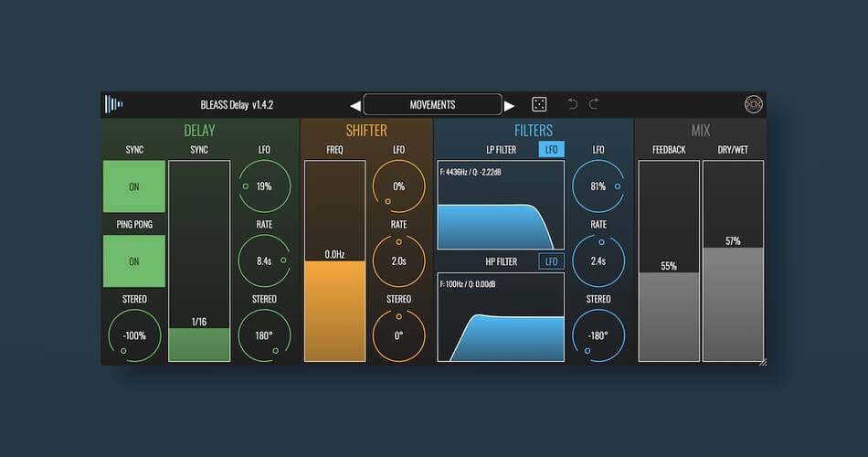Image resolution: width=868 pixels, height=457 pixels.
Task: Click the delay STEREO -100% knob
Action: 134,335
